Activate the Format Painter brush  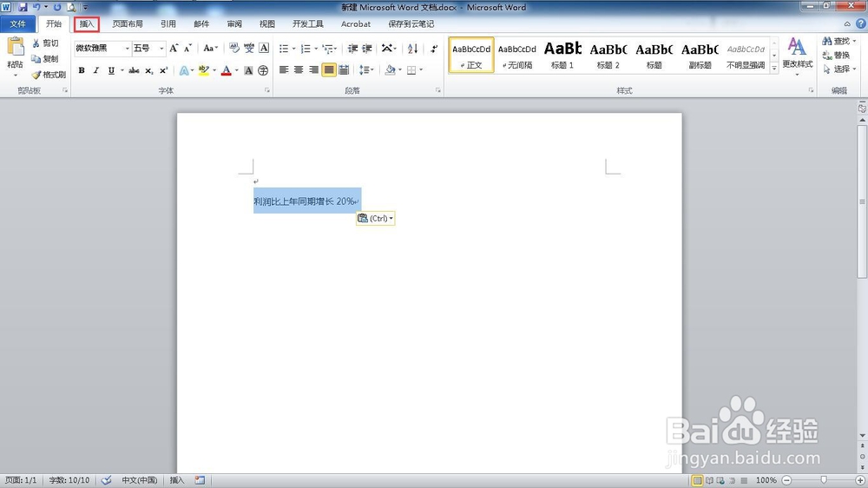49,74
